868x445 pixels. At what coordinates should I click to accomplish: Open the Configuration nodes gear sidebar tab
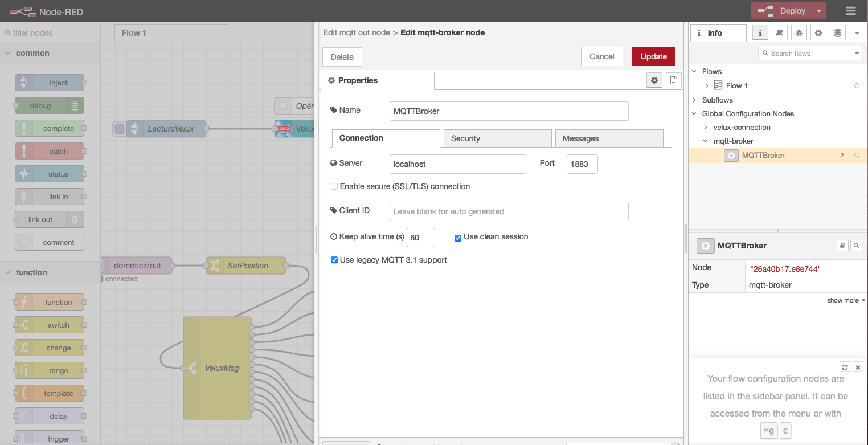(x=818, y=33)
